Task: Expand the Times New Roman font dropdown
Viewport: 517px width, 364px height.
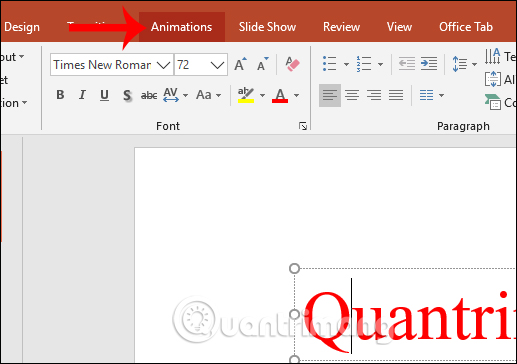Action: click(163, 65)
